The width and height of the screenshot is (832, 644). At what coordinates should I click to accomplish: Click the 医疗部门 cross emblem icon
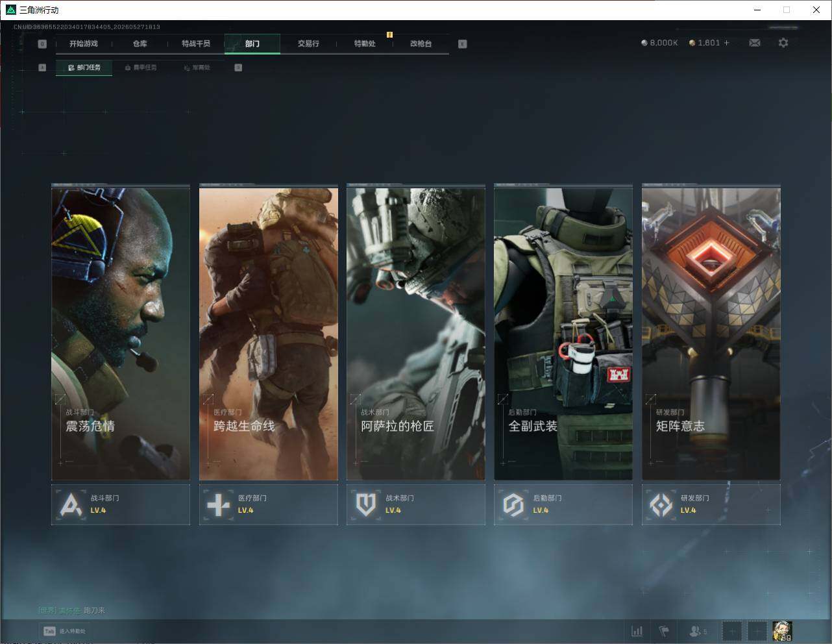pyautogui.click(x=218, y=504)
